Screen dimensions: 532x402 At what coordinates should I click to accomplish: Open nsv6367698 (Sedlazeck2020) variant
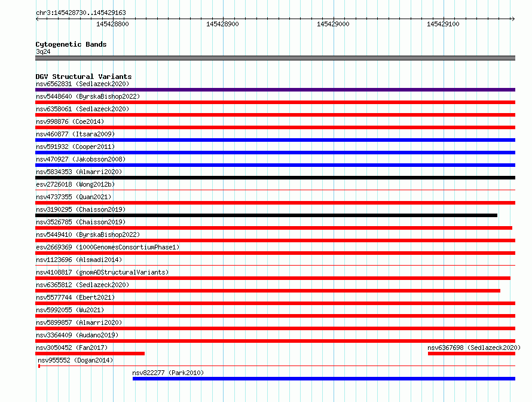coord(474,348)
